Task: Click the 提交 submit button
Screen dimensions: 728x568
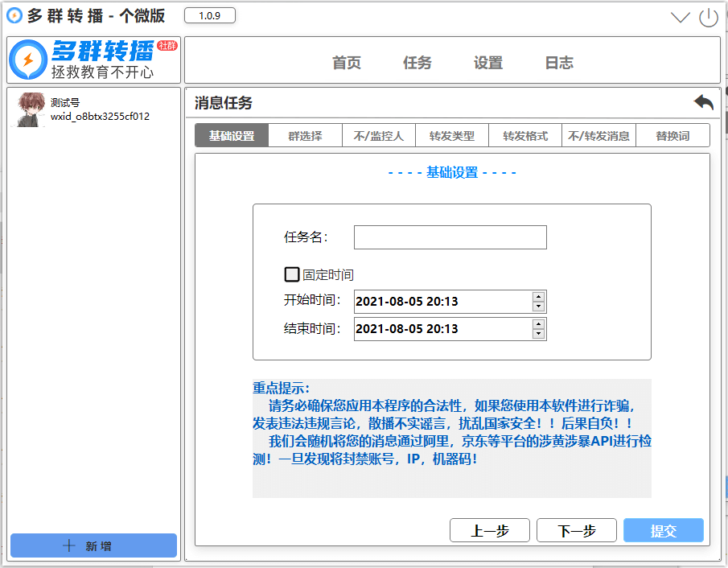Action: (664, 530)
